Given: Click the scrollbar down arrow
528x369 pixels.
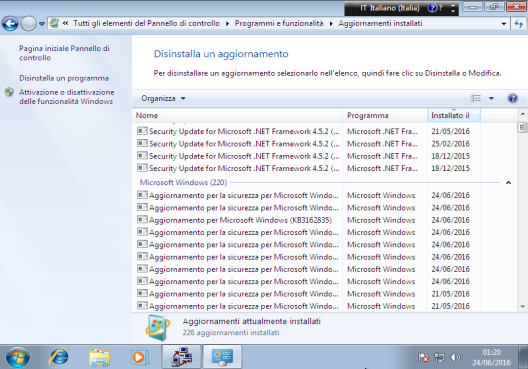Looking at the screenshot, I should coord(523,306).
